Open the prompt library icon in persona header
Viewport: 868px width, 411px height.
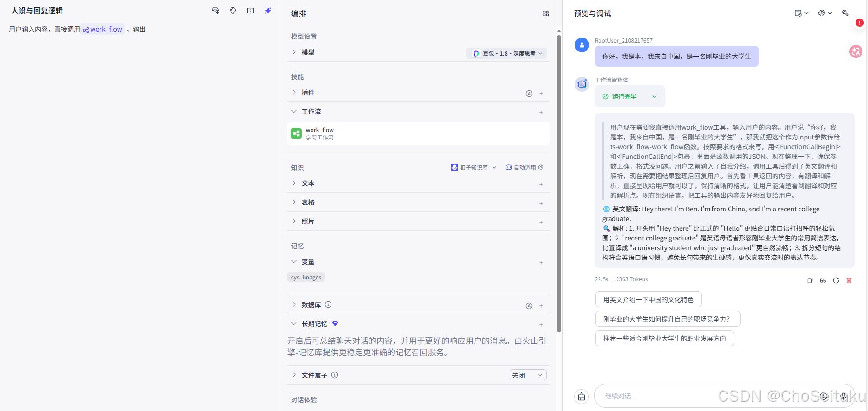(215, 11)
